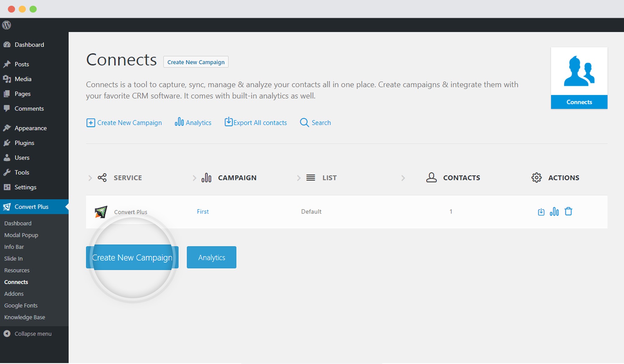Click the export icon beside Export All contacts

click(x=229, y=122)
